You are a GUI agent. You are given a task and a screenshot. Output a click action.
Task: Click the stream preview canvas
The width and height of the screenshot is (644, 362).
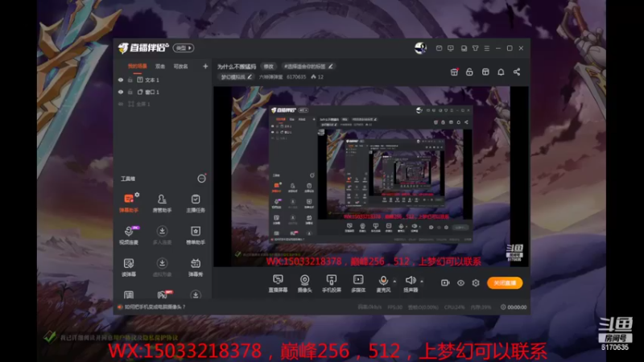370,176
